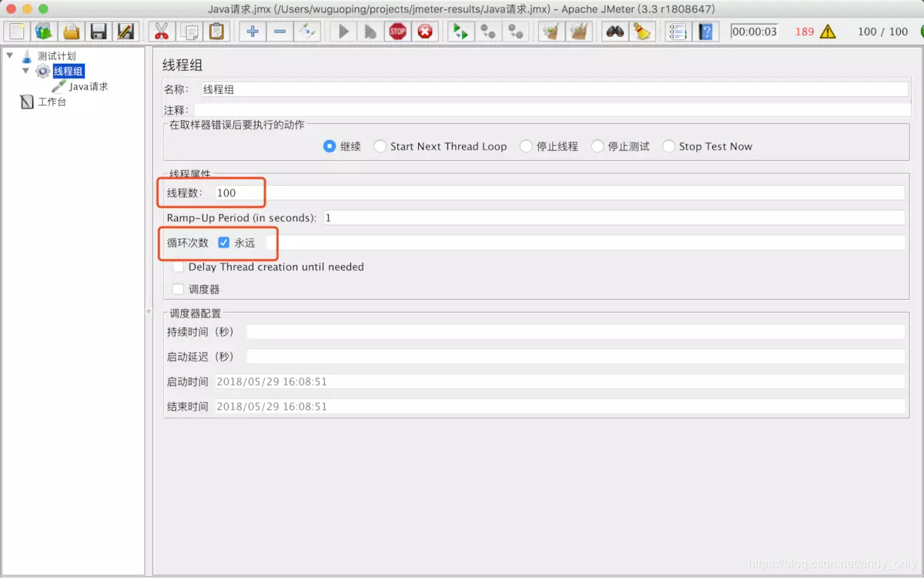924x578 pixels.
Task: Uncheck the 永远 loop checkbox
Action: (x=224, y=242)
